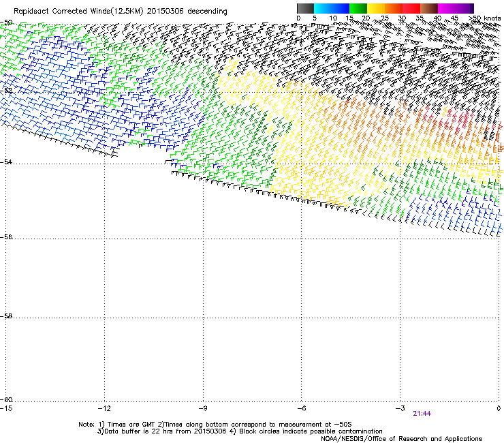Click the -6 longitude axis label

(x=301, y=408)
